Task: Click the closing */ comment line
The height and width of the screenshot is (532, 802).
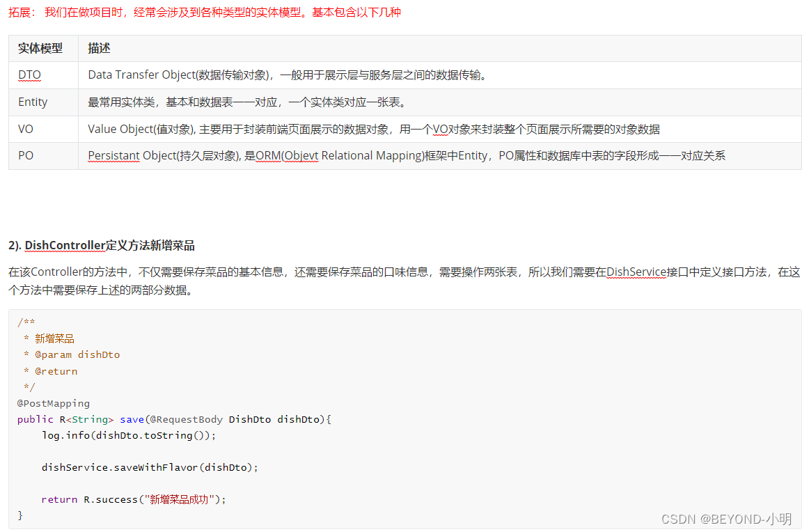Action: pos(29,386)
